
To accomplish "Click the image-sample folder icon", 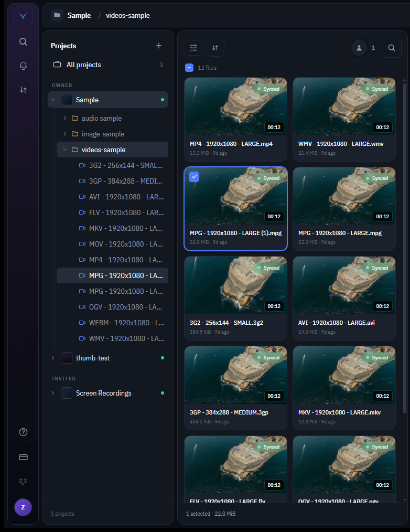I will point(75,134).
